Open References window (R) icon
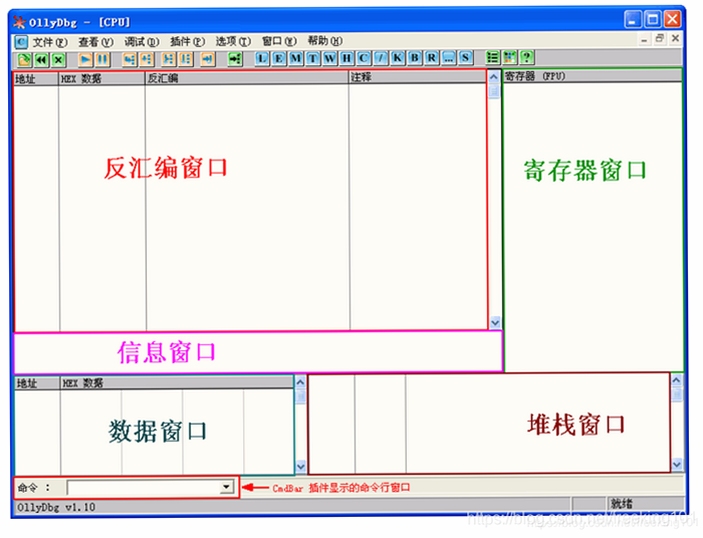The height and width of the screenshot is (538, 703). [x=432, y=58]
